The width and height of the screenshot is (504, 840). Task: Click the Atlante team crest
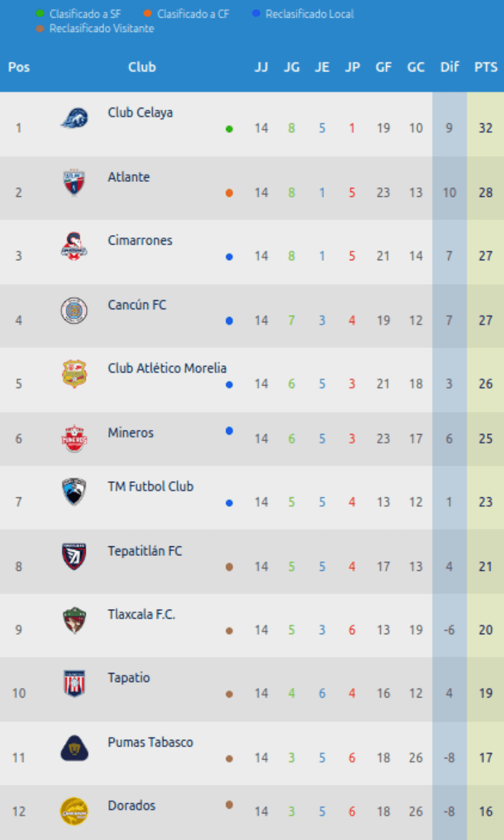[74, 183]
